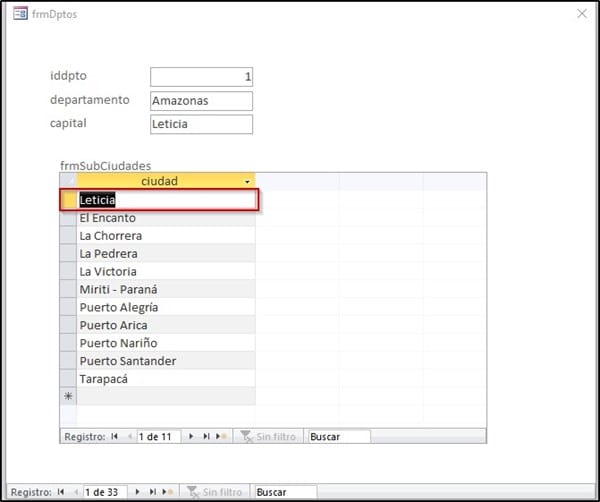Go to first record in subform navigator
Screen dimensions: 600x502
point(114,437)
